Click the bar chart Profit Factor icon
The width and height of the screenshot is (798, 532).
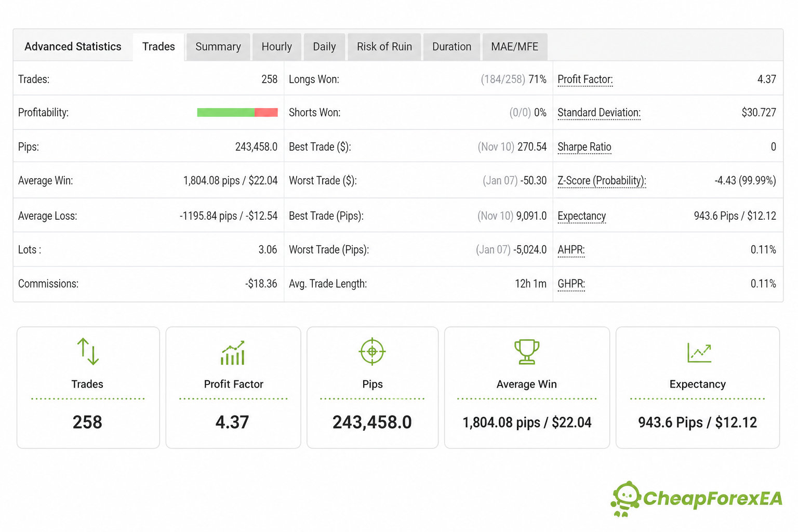click(233, 352)
